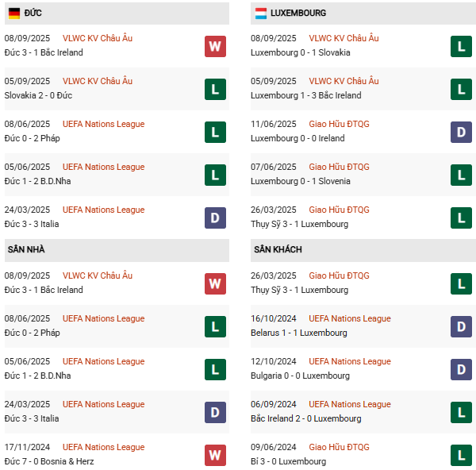Open the Giao Hữu ĐTQG link dated 09/06/2024
The height and width of the screenshot is (470, 476).
[339, 447]
